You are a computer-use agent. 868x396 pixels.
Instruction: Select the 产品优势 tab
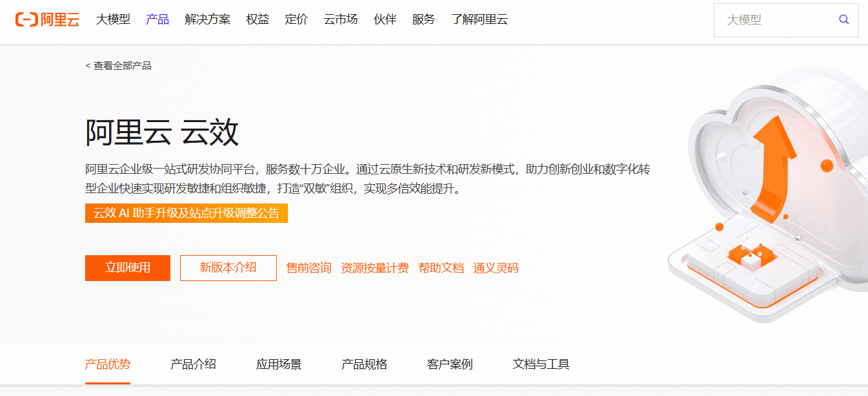coord(108,364)
